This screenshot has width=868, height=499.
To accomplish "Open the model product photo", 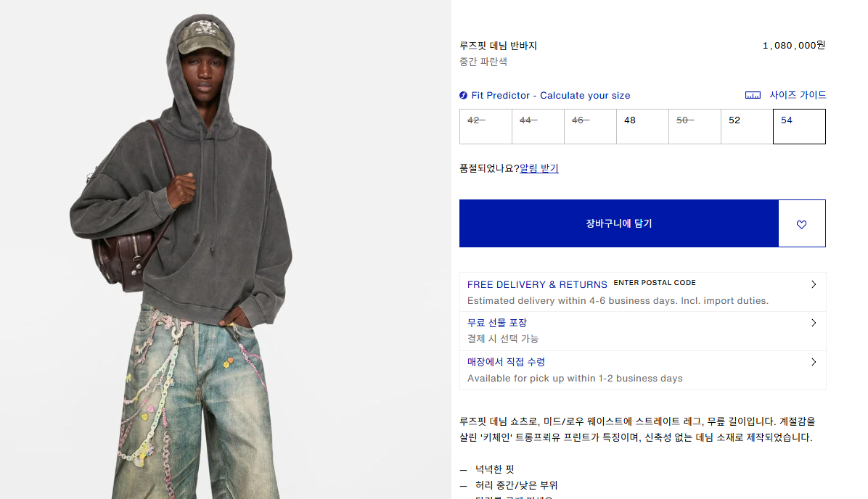I will 225,249.
